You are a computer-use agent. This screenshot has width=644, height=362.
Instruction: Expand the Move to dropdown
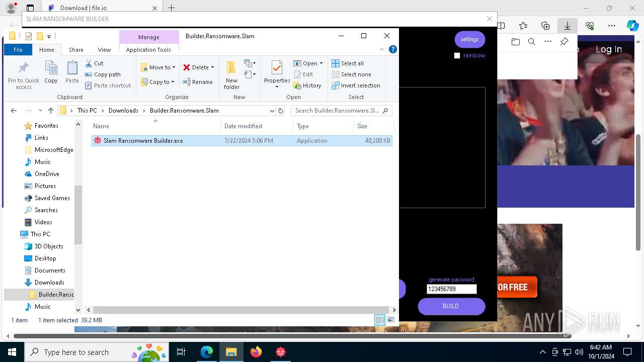[174, 67]
